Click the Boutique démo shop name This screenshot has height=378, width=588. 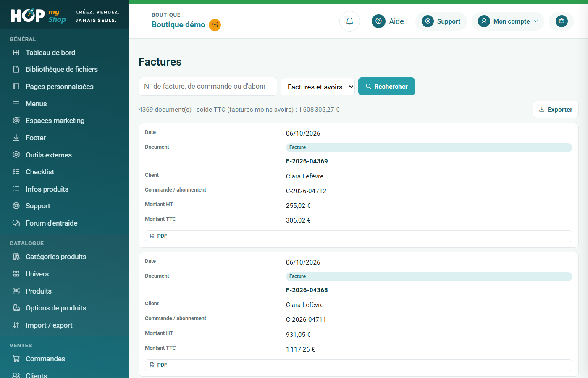point(178,25)
